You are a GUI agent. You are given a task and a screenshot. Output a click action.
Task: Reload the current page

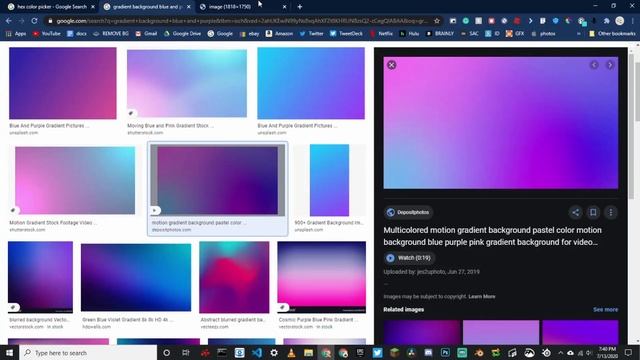tap(34, 21)
